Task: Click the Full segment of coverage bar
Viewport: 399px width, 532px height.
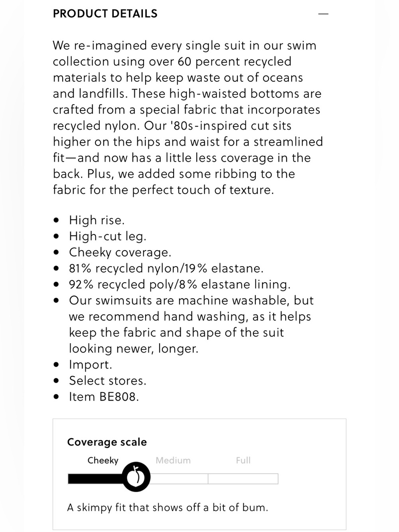Action: 243,479
